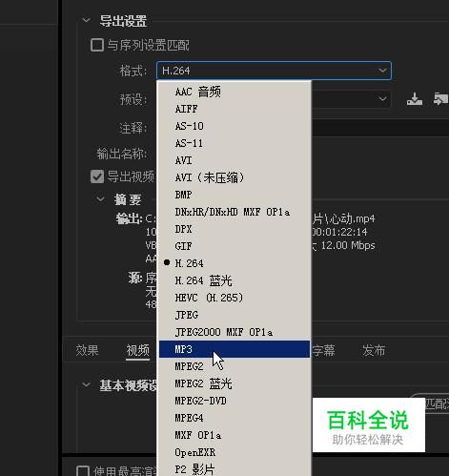
Task: Choose OpenEXR format
Action: (235, 452)
